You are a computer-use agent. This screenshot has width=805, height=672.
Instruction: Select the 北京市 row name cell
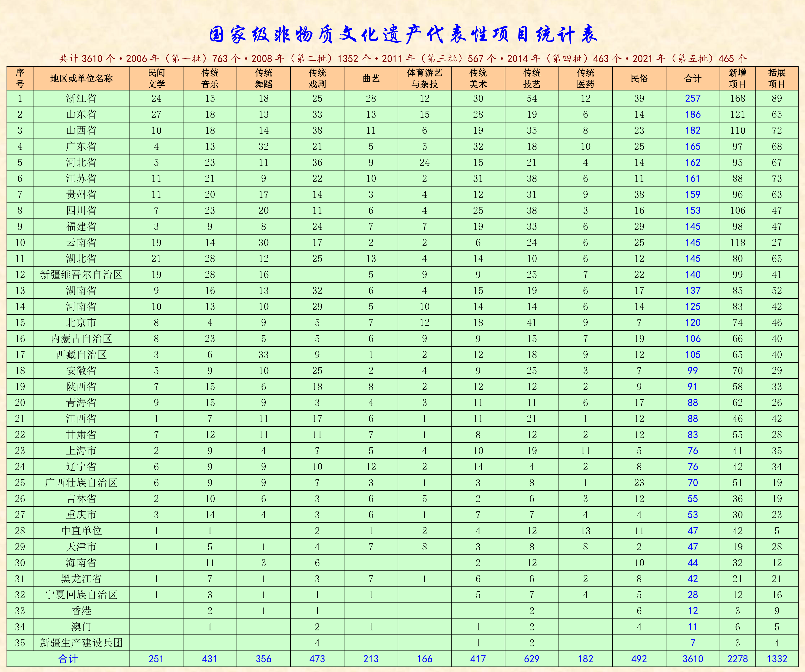(81, 323)
